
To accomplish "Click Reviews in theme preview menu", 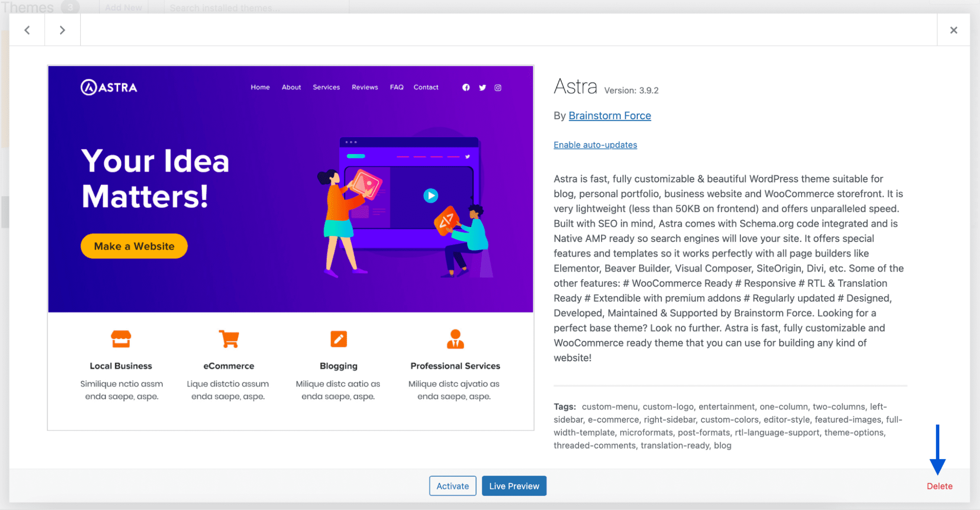I will pyautogui.click(x=365, y=87).
